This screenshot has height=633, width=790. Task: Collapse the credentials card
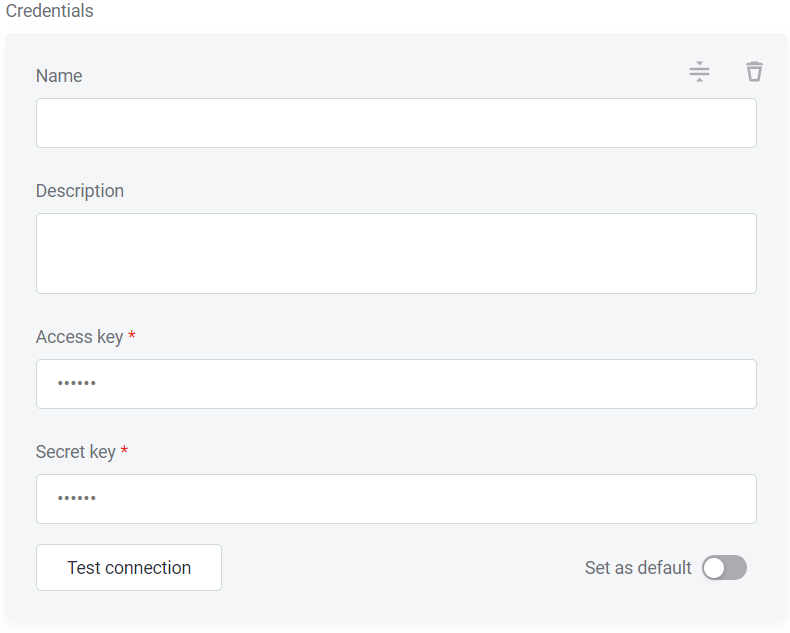(x=699, y=72)
